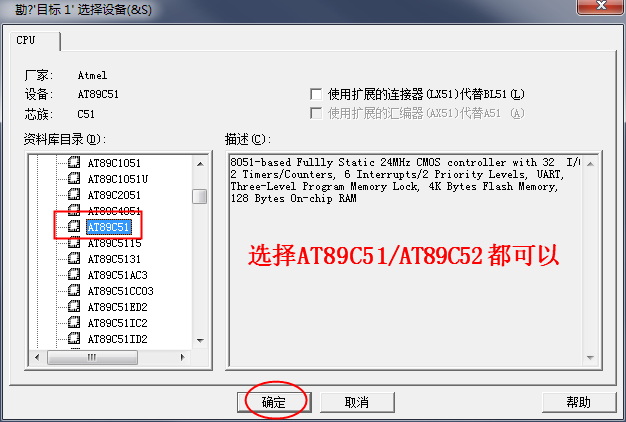Click the '128 Bytes On-chip RAM' line
The image size is (626, 422).
click(293, 198)
